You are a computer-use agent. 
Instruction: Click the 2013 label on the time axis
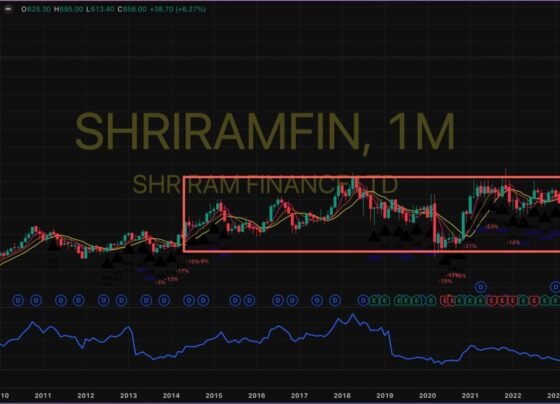[x=128, y=395]
